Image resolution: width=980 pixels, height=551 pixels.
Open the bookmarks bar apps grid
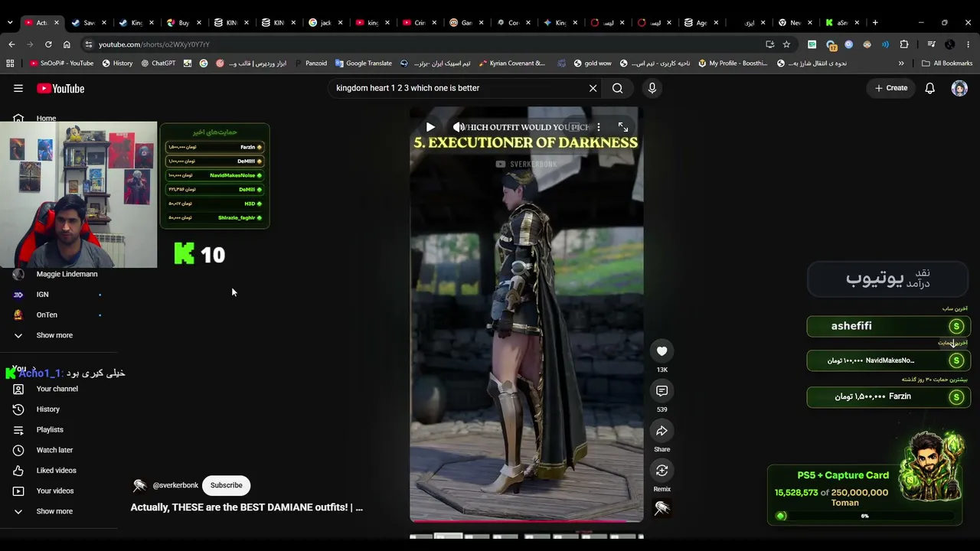coord(10,64)
